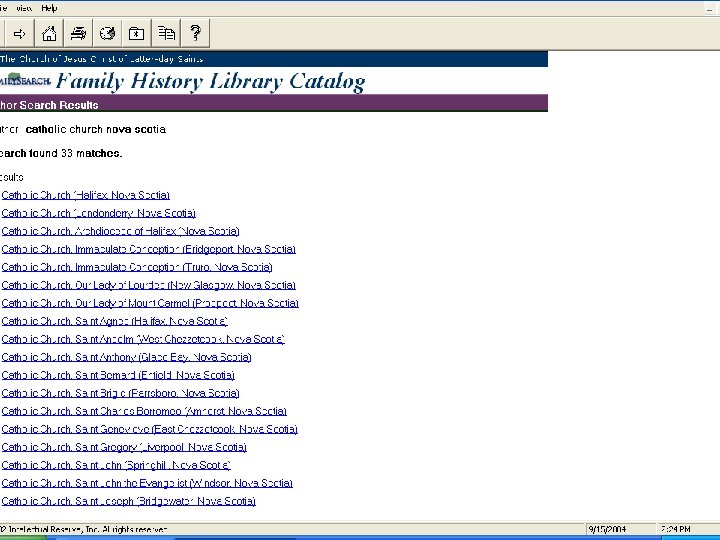720x540 pixels.
Task: Return to the Home screen via house icon
Action: tap(49, 34)
